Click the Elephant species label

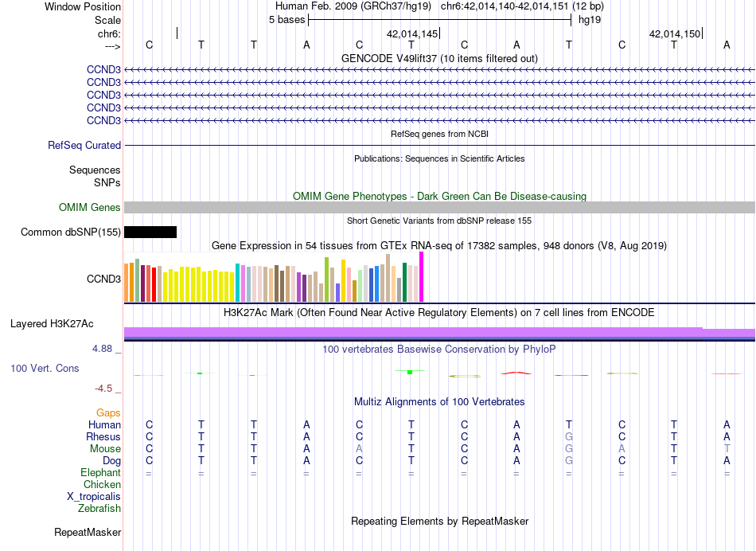pos(101,472)
